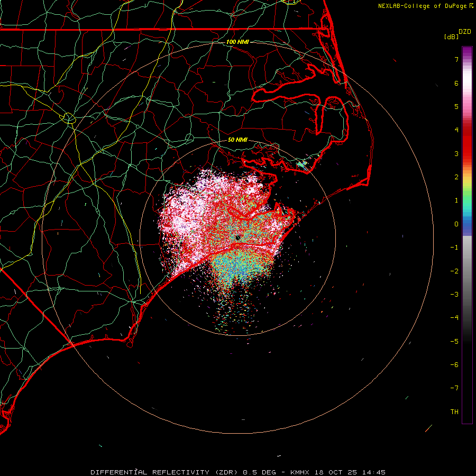Click the "-3" value on color scale
This screenshot has height=476, width=476.
pos(454,295)
